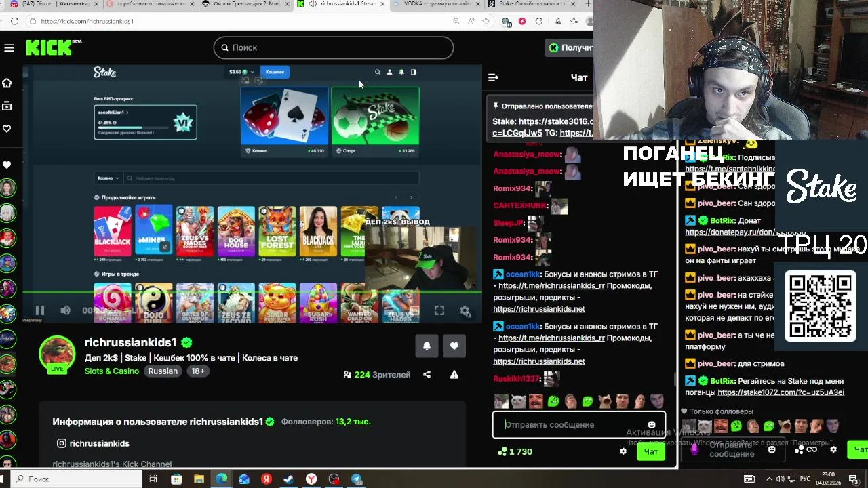Open the Казино dropdown in Stake stream
Image resolution: width=868 pixels, height=488 pixels.
click(x=108, y=178)
